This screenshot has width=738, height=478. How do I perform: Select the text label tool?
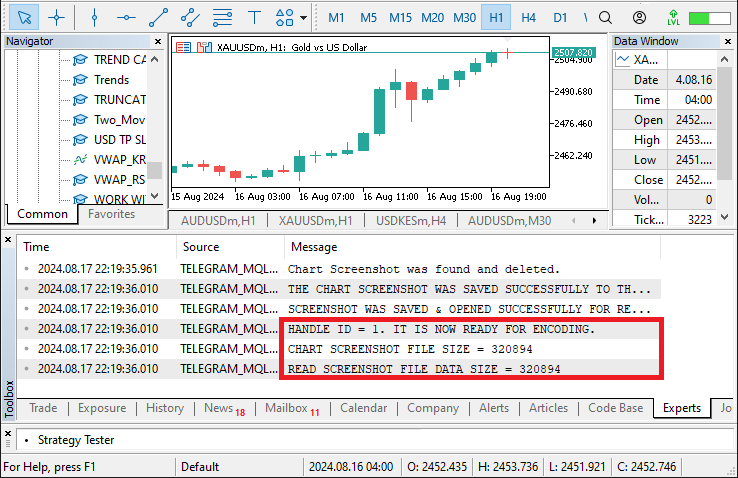pos(254,18)
